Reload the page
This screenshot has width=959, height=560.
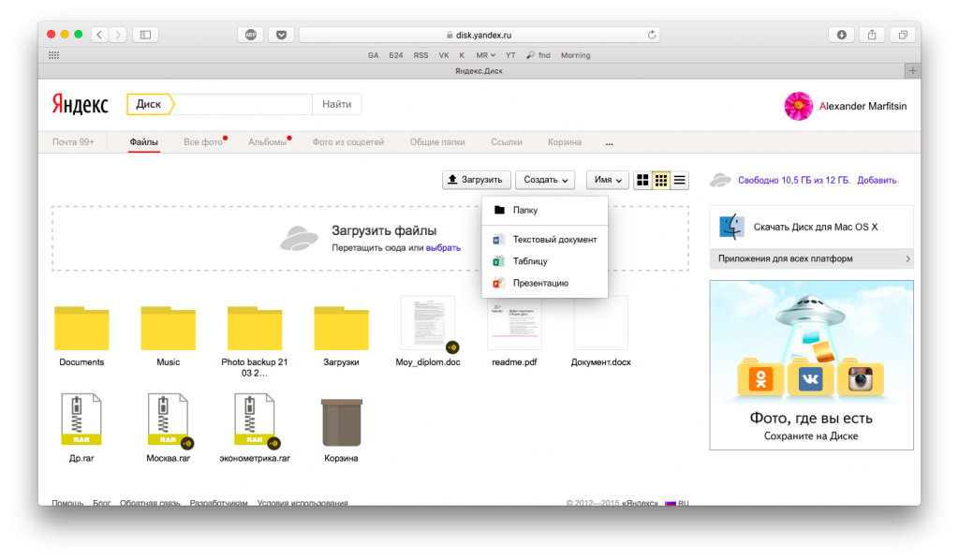tap(652, 35)
